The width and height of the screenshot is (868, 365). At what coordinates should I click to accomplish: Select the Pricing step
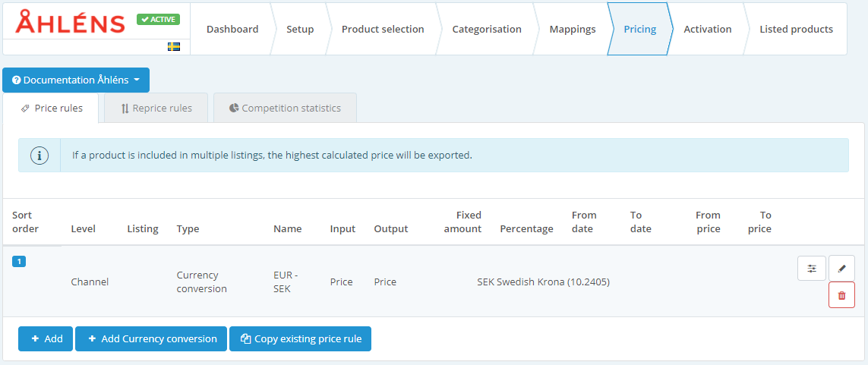pos(640,30)
